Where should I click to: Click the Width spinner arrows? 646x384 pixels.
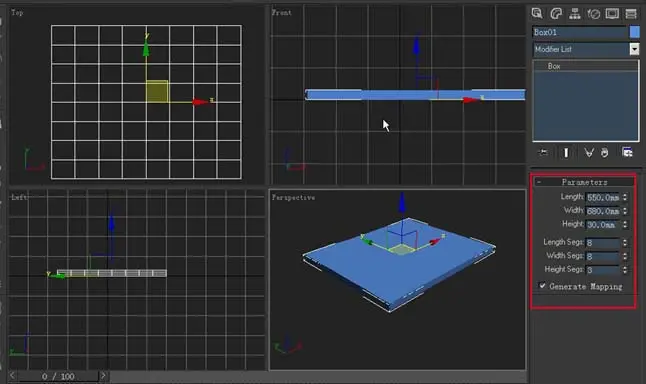coord(625,211)
